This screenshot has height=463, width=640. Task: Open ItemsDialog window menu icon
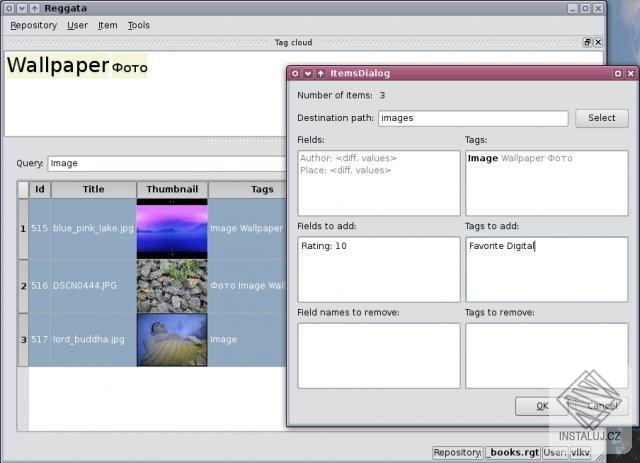[x=295, y=73]
